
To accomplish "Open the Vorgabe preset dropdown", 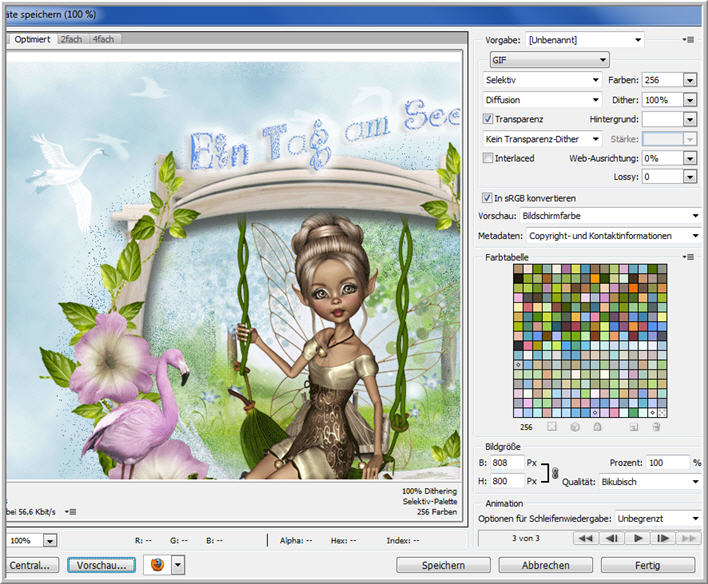I will point(586,40).
